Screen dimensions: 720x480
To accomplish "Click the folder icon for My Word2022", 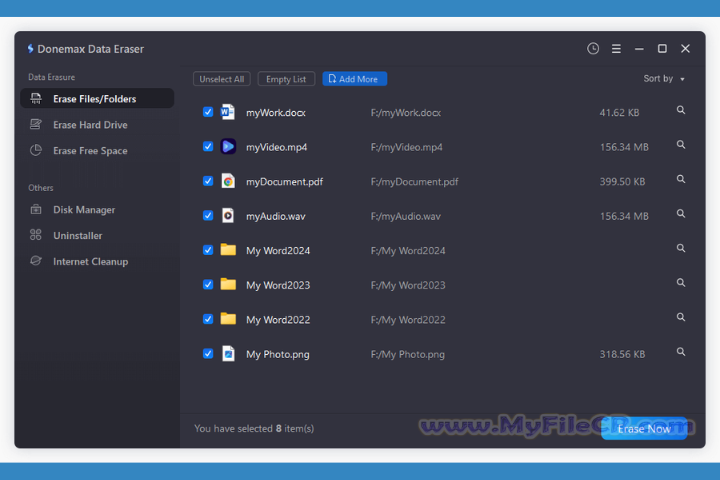I will pyautogui.click(x=228, y=319).
